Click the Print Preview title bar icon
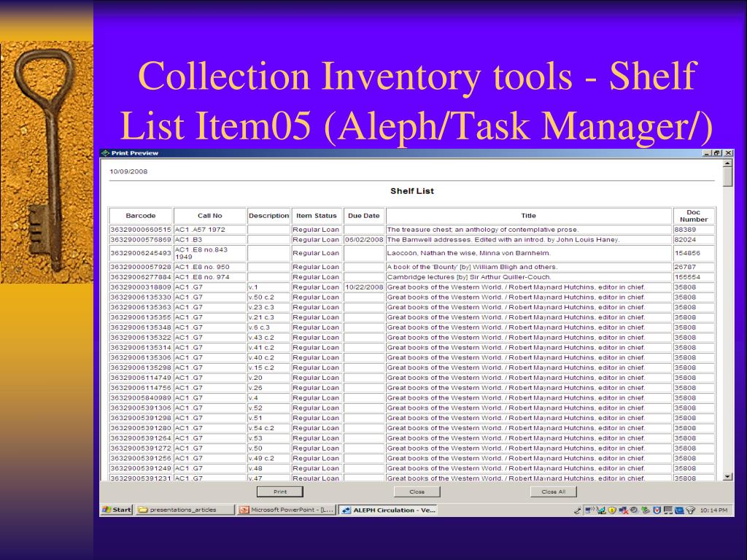The height and width of the screenshot is (560, 747). 105,153
